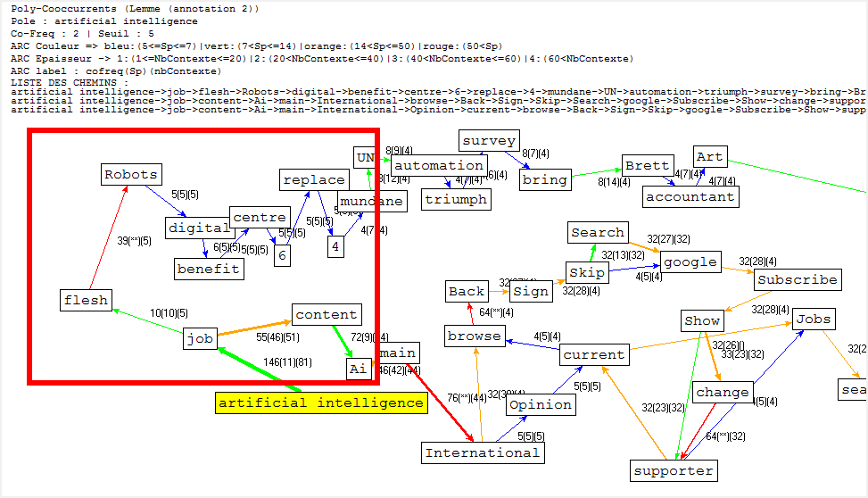Click the node labeled 4

tap(335, 246)
